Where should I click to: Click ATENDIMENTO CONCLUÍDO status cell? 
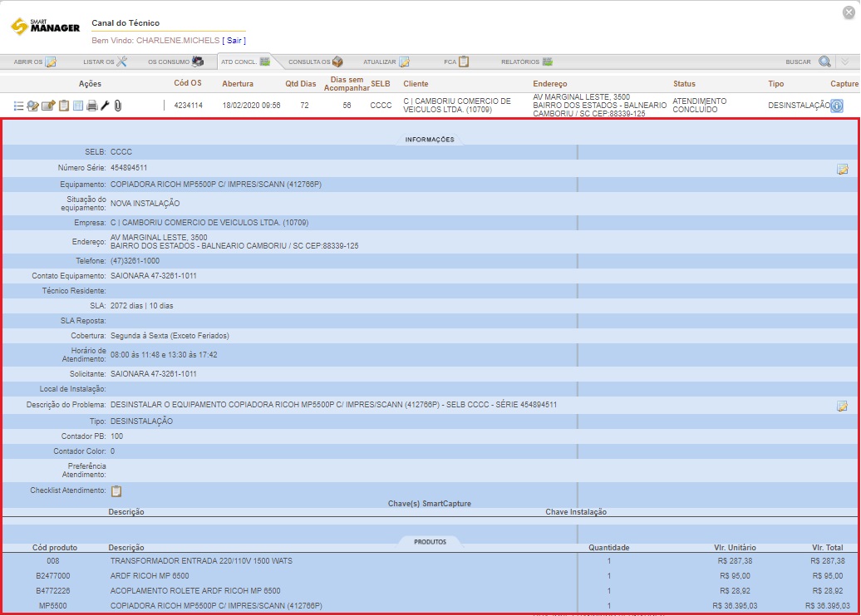click(x=700, y=106)
